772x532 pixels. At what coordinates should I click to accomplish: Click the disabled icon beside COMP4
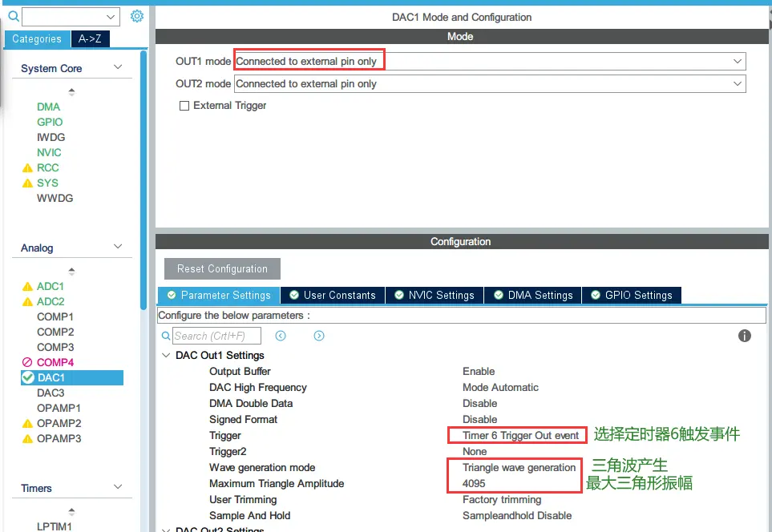coord(27,363)
